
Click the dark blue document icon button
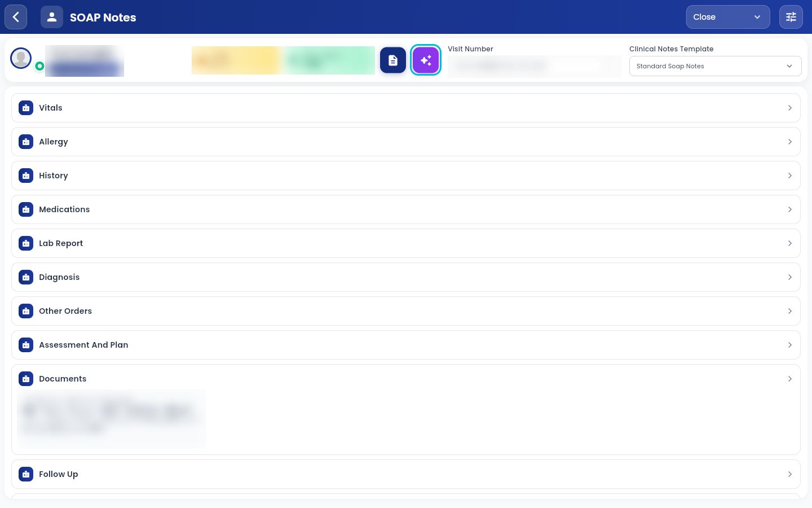point(393,60)
